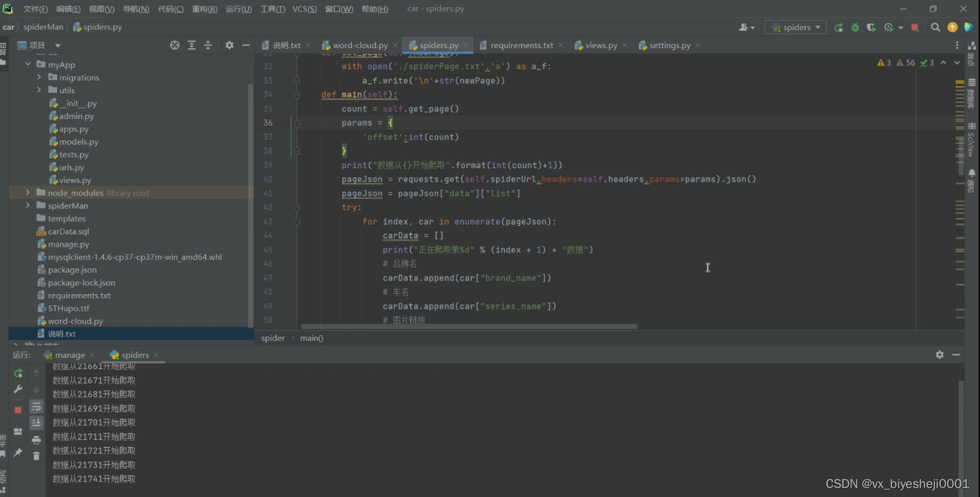Open the 运行(U) menu
The height and width of the screenshot is (497, 980).
click(239, 9)
